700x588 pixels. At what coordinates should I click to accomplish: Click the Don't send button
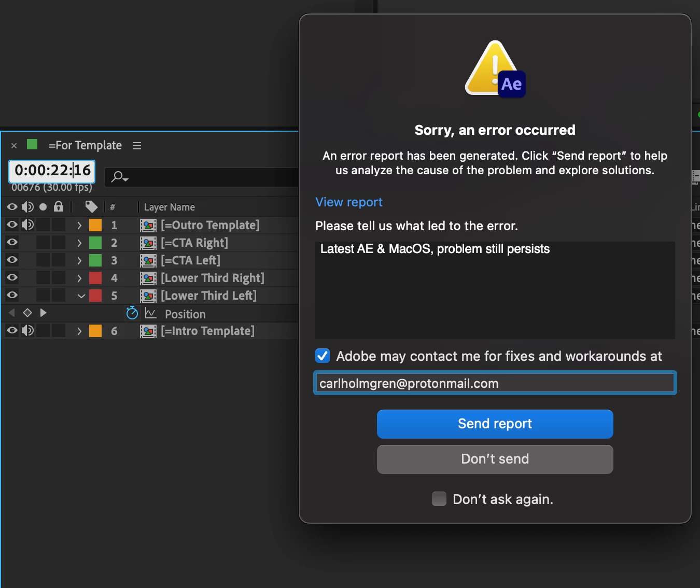click(x=495, y=459)
